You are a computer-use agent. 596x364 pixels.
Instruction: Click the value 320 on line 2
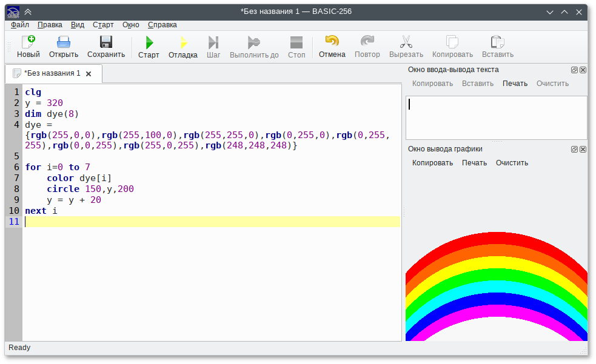[55, 103]
